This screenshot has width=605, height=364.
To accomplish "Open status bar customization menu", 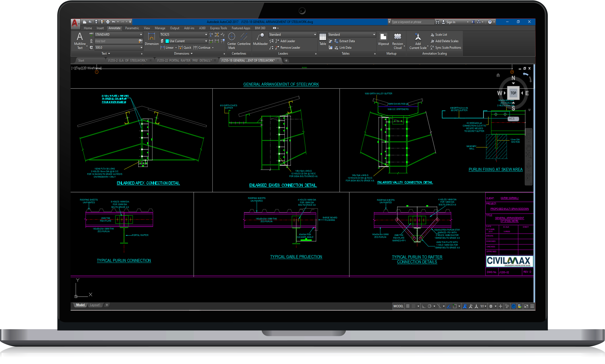I will 532,306.
